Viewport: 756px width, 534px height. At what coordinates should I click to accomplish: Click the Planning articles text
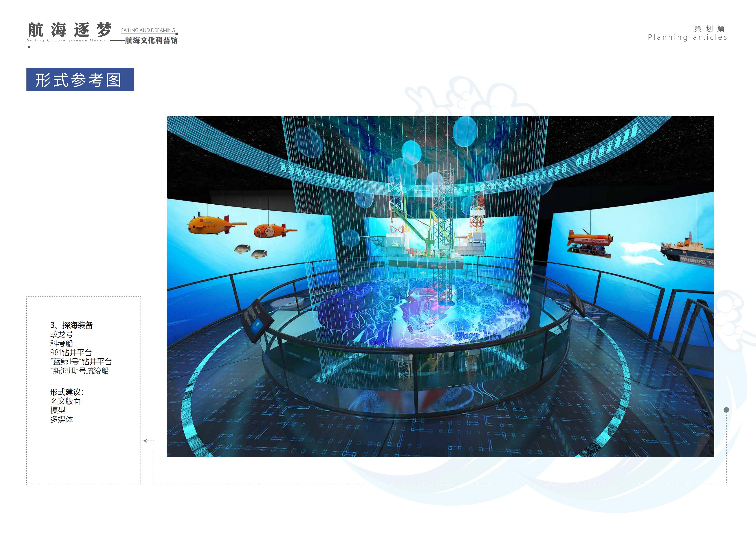[x=687, y=38]
